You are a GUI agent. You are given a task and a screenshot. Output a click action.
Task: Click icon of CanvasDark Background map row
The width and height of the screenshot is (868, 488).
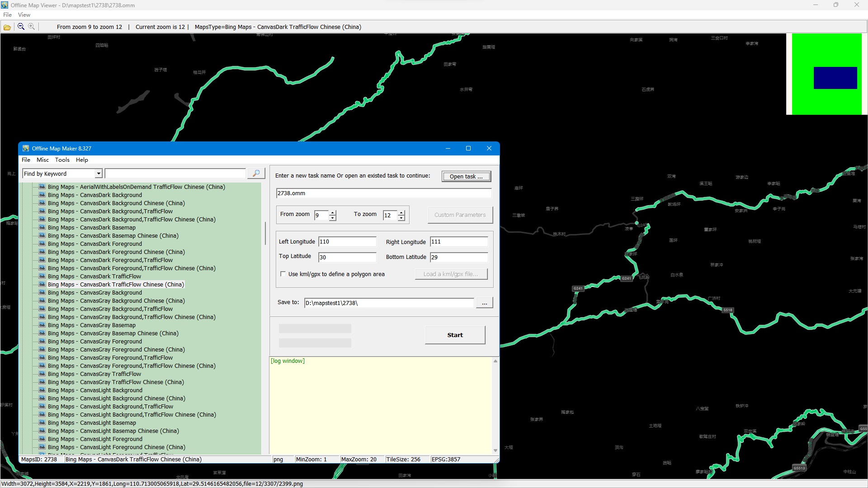42,195
